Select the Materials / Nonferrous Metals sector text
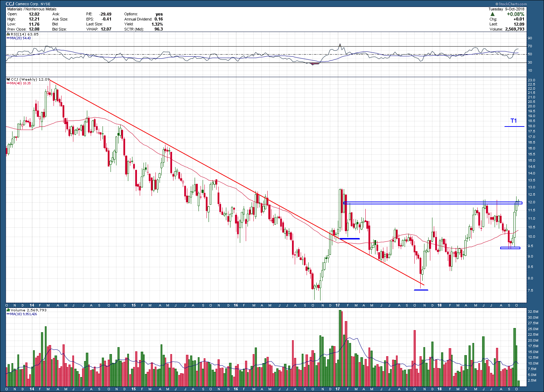 pyautogui.click(x=32, y=9)
